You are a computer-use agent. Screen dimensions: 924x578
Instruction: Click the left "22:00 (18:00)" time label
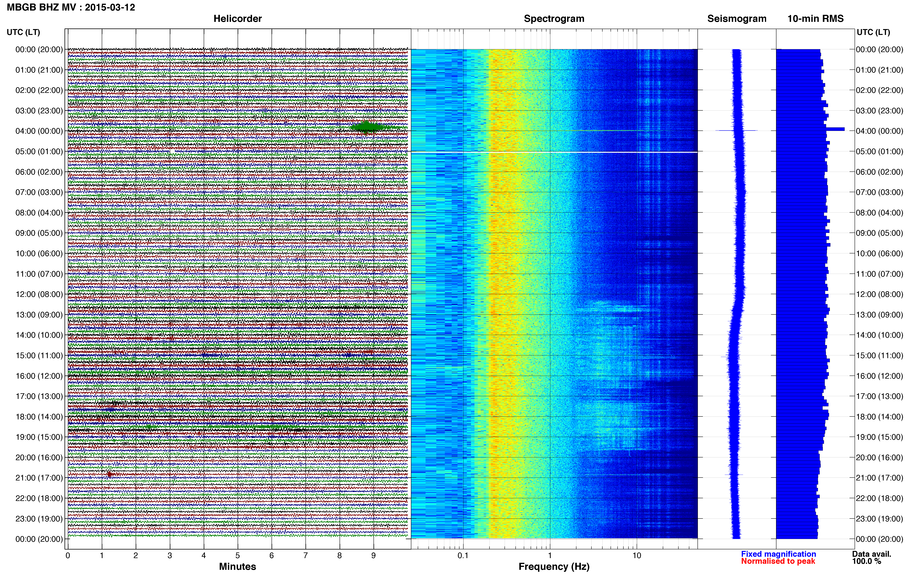pyautogui.click(x=39, y=498)
